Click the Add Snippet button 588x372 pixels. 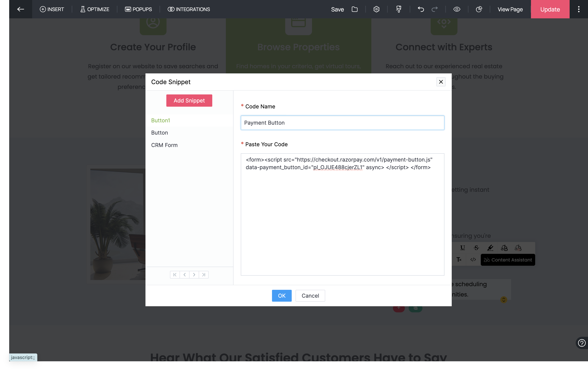(189, 101)
